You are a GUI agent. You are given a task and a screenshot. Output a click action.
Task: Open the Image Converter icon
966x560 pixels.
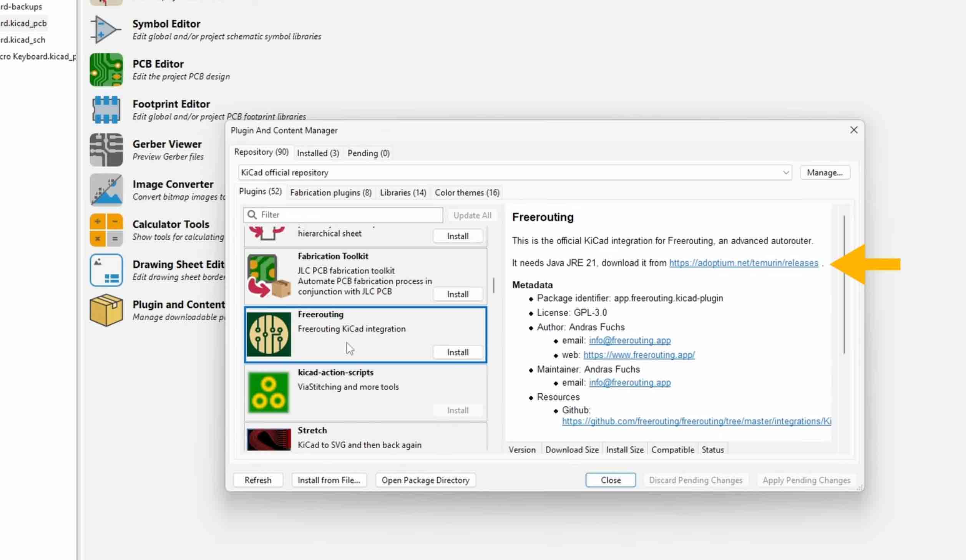click(x=106, y=190)
